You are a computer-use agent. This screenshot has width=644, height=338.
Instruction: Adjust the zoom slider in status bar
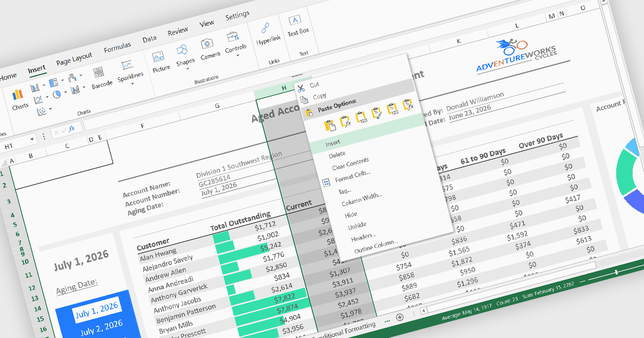(616, 273)
